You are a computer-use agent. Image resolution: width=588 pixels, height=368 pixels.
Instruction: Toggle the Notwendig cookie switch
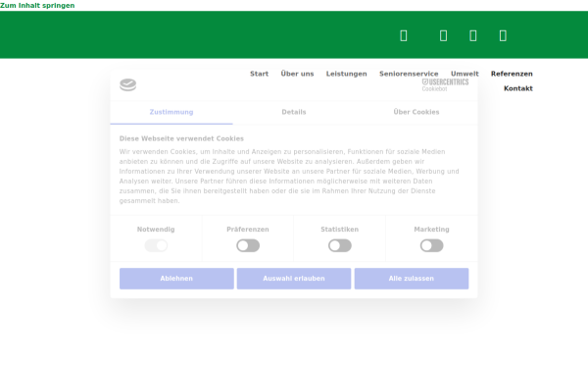pyautogui.click(x=156, y=246)
